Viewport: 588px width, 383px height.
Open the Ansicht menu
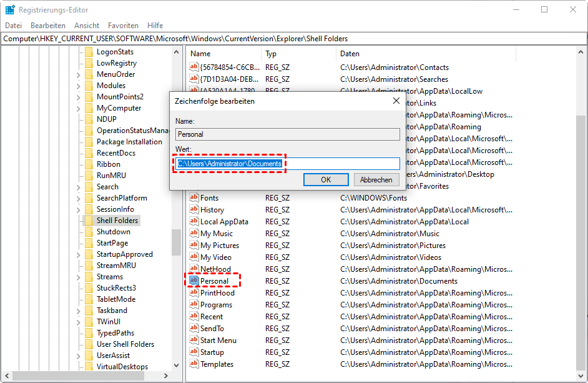[x=87, y=26]
